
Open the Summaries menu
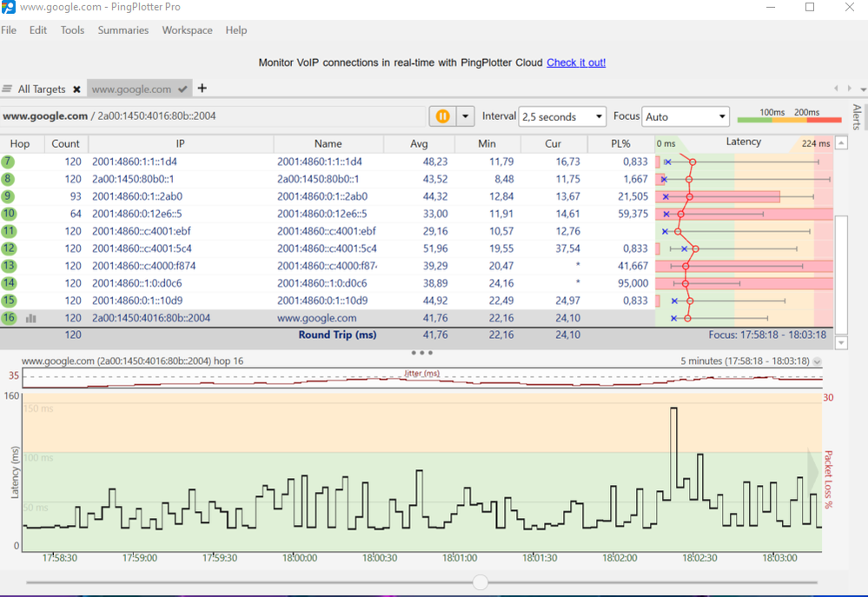pos(123,30)
